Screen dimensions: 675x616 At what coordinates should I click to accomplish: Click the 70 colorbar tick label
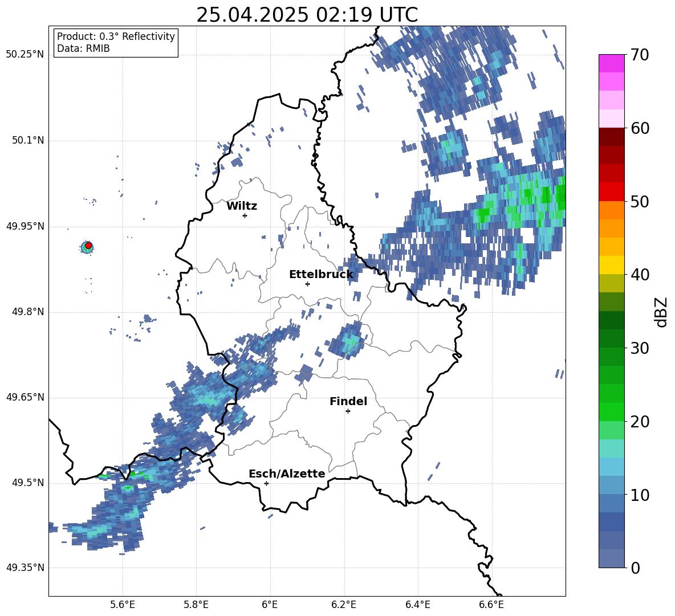click(640, 55)
